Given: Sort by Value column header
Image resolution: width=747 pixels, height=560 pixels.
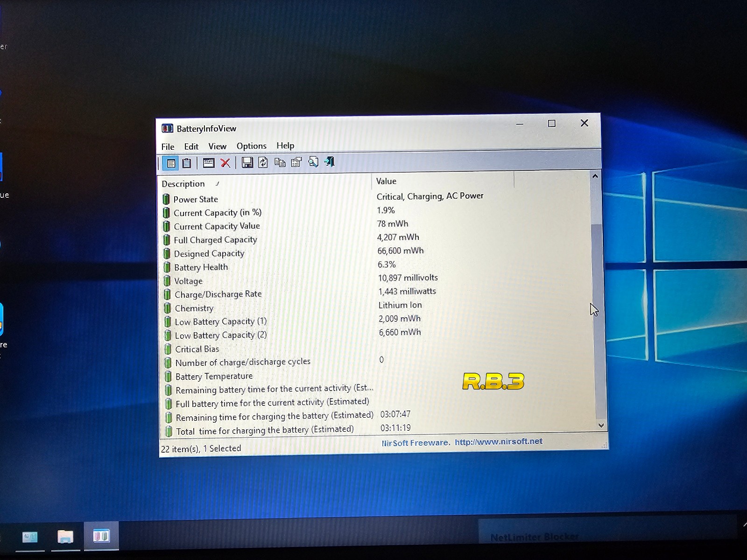Looking at the screenshot, I should coord(443,181).
